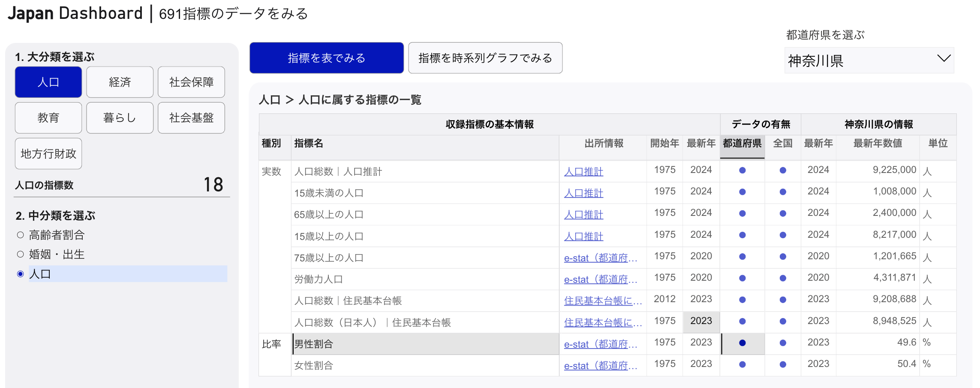
Task: Select the 男性割合 indicator name cell
Action: pyautogui.click(x=425, y=344)
